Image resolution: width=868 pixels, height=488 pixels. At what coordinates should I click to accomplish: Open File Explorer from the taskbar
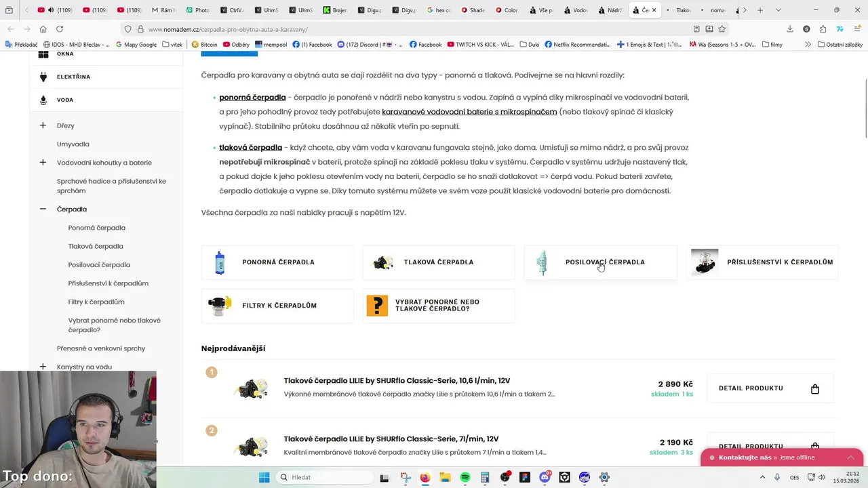(x=445, y=477)
